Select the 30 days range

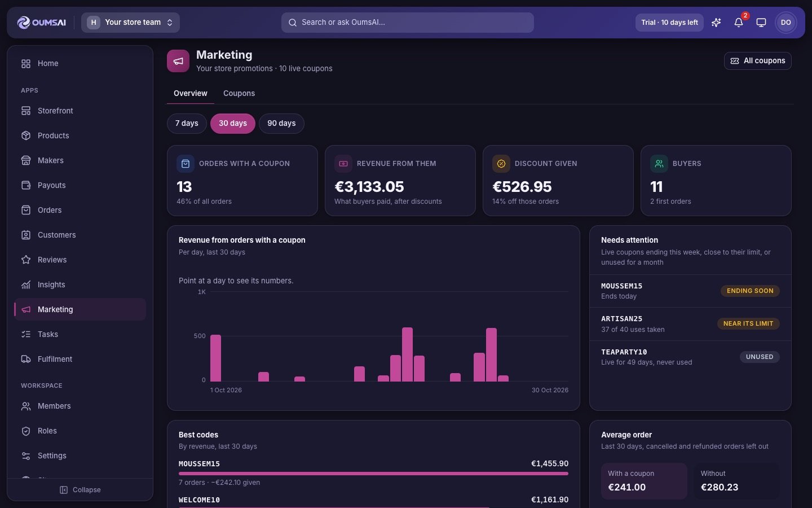coord(233,124)
